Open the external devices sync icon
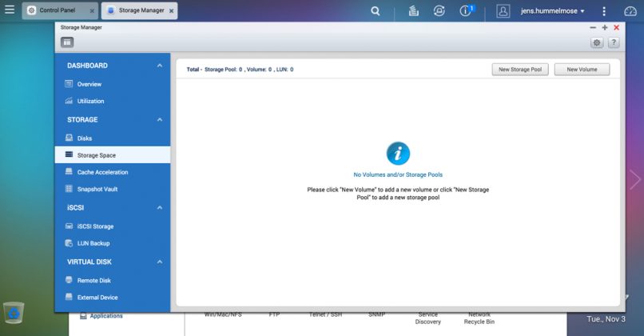Image resolution: width=644 pixels, height=336 pixels. [x=439, y=10]
